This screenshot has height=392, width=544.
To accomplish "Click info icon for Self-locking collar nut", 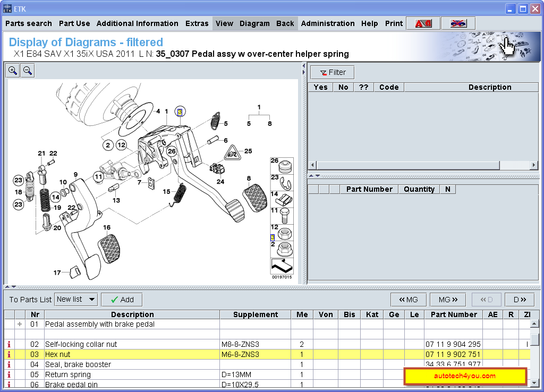I will click(9, 344).
